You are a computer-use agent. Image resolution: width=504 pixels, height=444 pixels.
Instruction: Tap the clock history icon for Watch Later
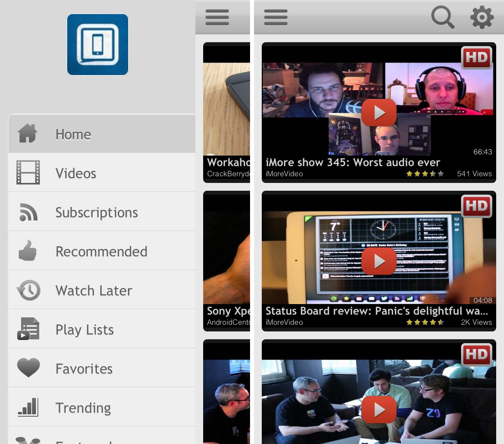[29, 290]
